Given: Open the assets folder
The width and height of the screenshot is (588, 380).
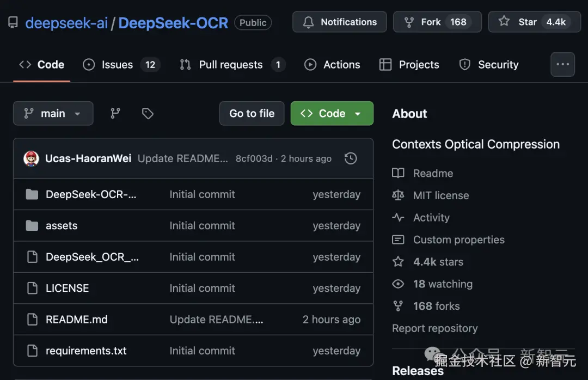Looking at the screenshot, I should click(x=62, y=226).
